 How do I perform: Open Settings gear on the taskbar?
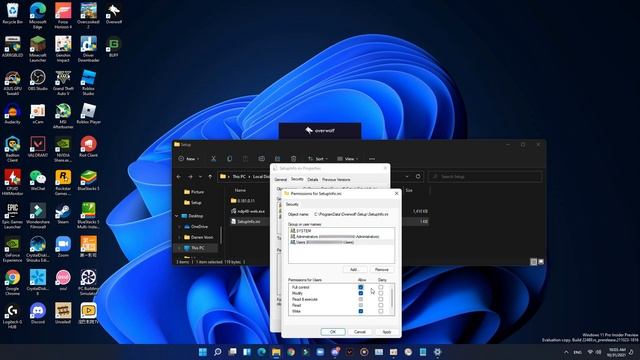[x=438, y=352]
